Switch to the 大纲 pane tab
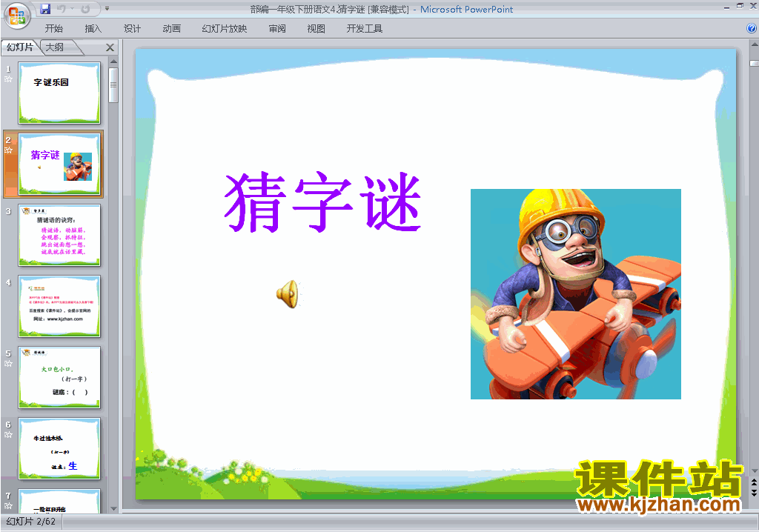Screen dimensions: 759x532 (55, 47)
